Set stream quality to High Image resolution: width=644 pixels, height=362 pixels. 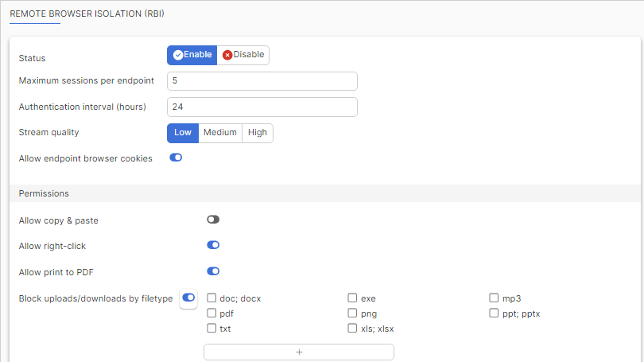point(258,133)
